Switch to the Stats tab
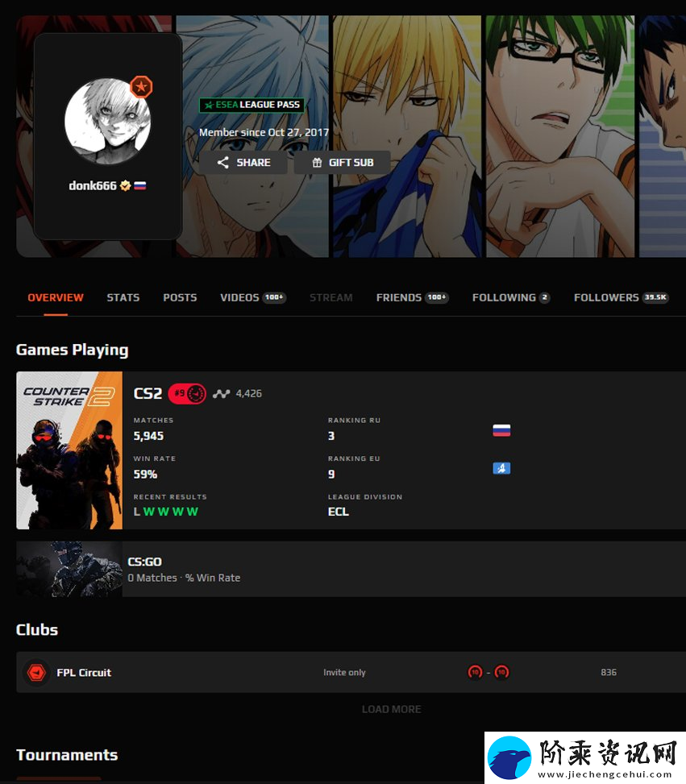The width and height of the screenshot is (686, 784). coord(123,297)
